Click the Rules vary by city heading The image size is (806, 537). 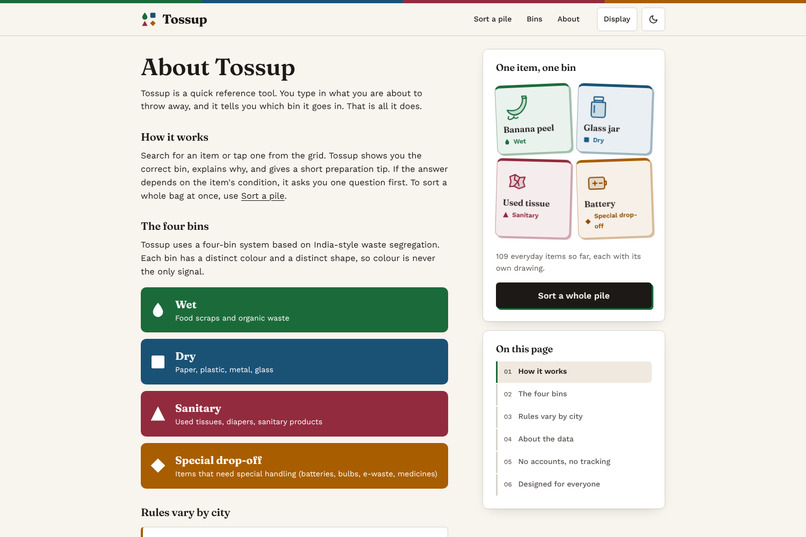click(x=186, y=512)
